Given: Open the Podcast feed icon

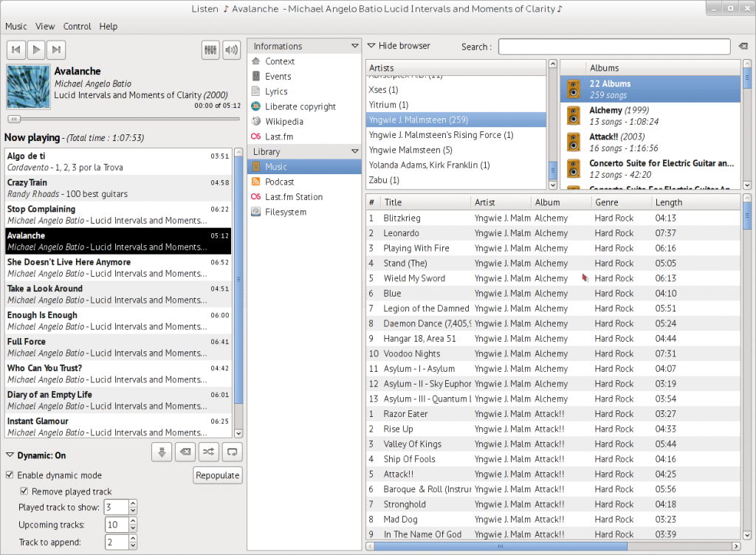Looking at the screenshot, I should (x=256, y=182).
